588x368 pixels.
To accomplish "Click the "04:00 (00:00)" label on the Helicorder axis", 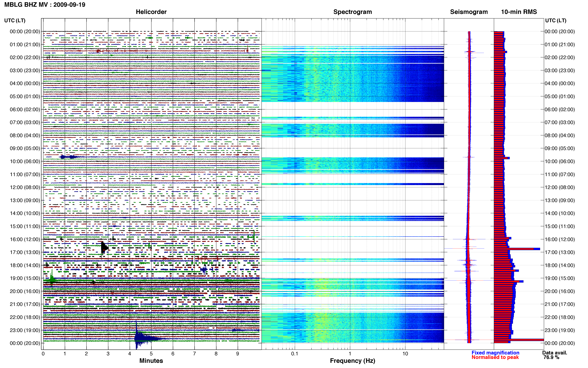I will click(25, 83).
